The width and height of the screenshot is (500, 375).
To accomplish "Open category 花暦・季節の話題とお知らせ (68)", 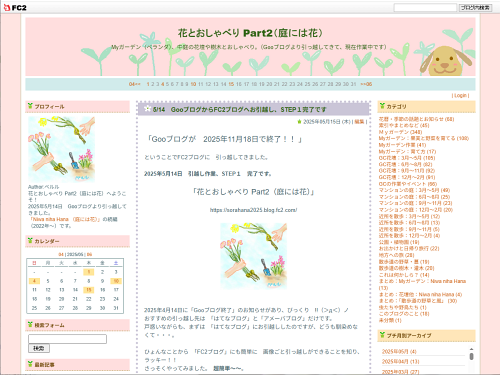I will (x=416, y=119).
